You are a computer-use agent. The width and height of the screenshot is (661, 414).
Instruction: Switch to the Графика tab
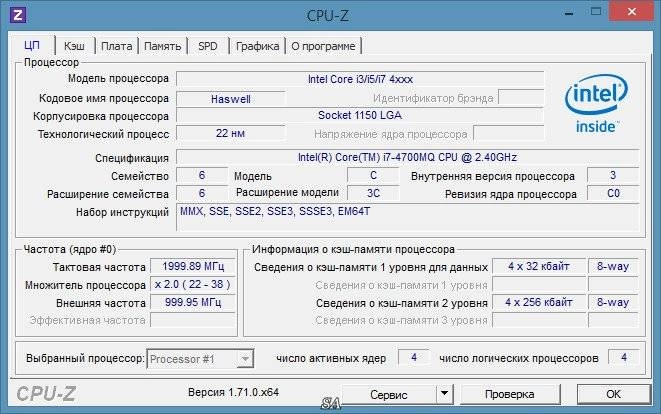pos(258,46)
